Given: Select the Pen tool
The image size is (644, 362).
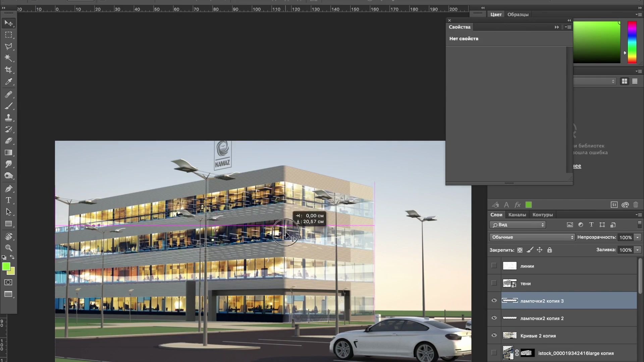Looking at the screenshot, I should (9, 189).
